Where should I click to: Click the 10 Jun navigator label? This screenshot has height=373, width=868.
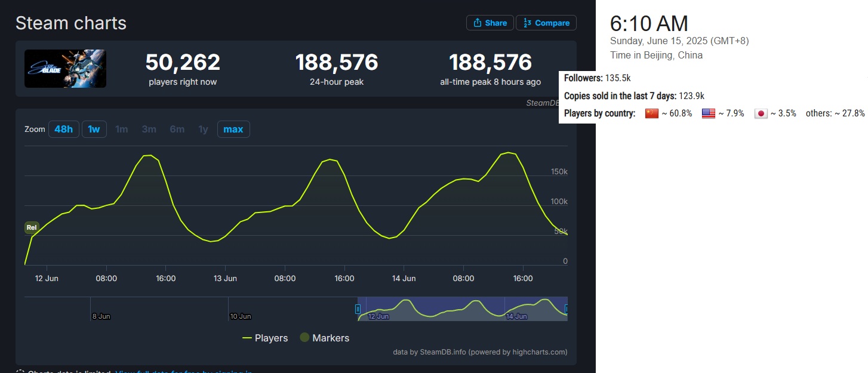click(241, 316)
